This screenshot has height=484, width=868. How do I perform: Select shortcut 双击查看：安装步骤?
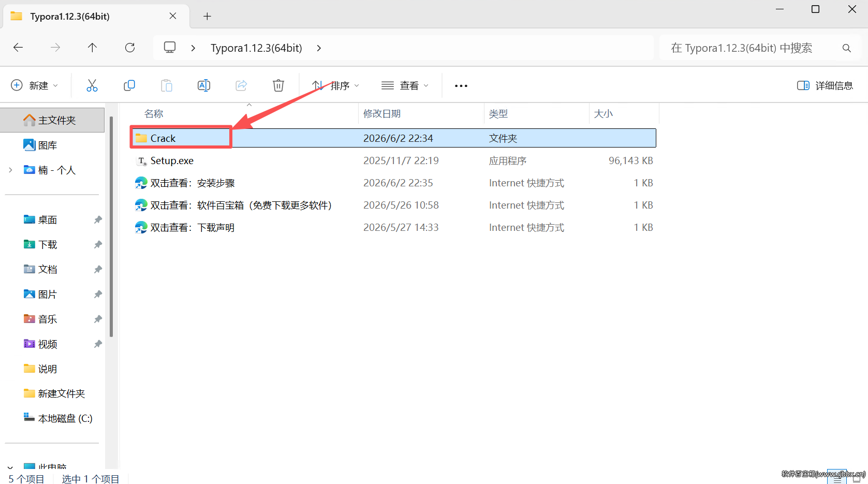393,183
